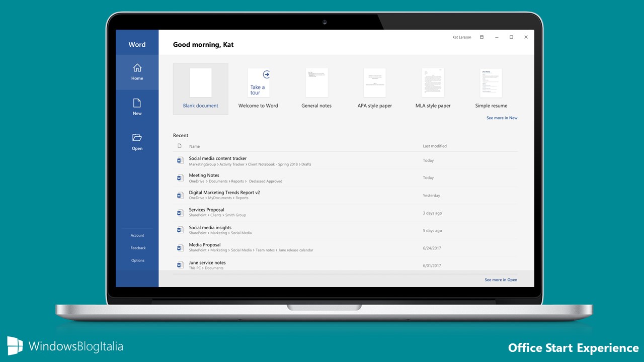Click Word icon beside June service notes
644x362 pixels.
click(180, 265)
